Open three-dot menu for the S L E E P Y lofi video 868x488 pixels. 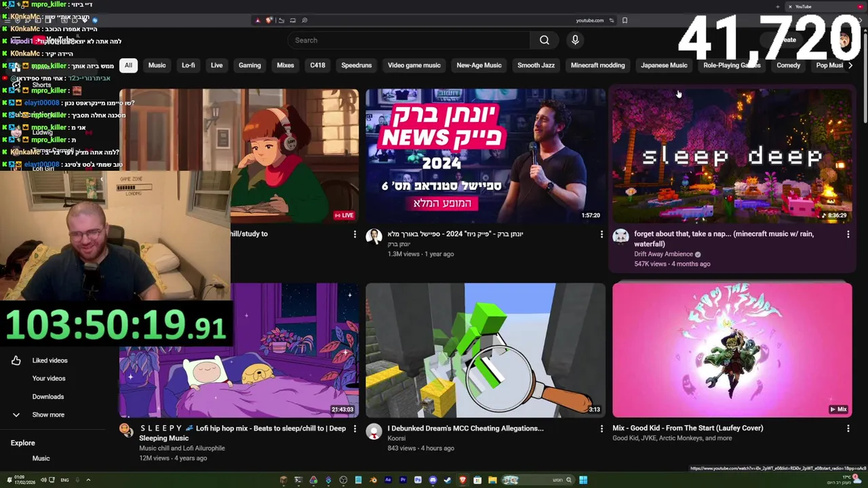click(x=354, y=429)
